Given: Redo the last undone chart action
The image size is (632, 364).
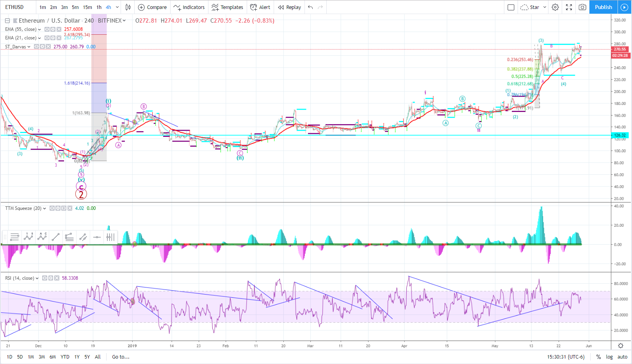Looking at the screenshot, I should pyautogui.click(x=320, y=7).
